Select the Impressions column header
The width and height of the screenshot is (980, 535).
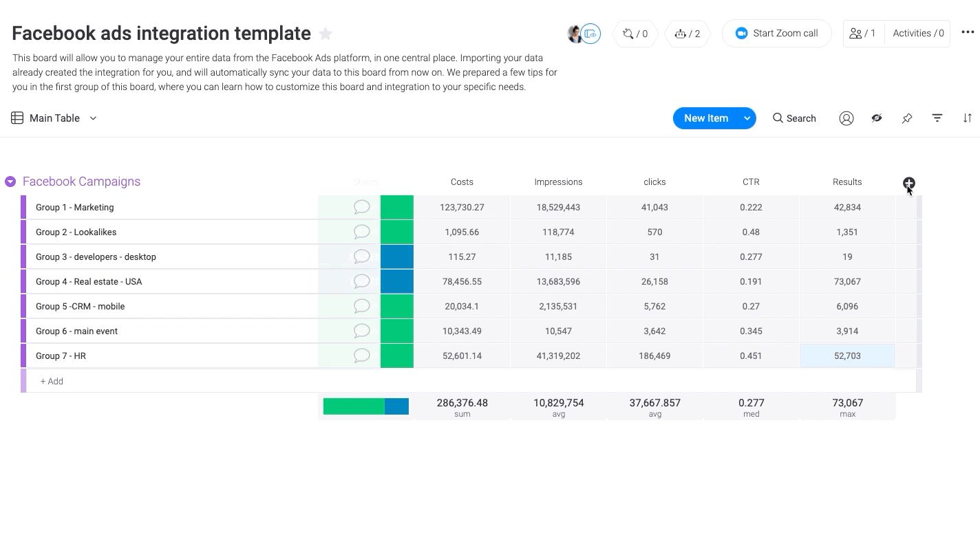(x=558, y=182)
